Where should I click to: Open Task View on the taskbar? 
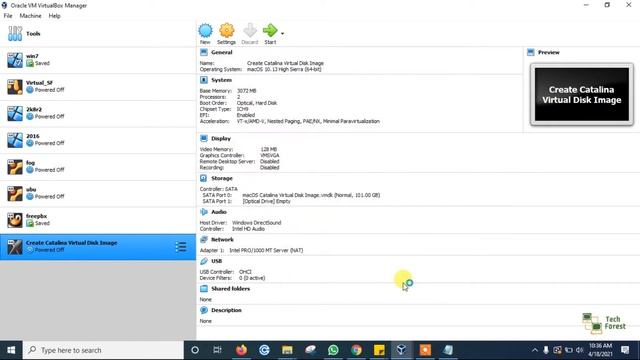[x=218, y=350]
